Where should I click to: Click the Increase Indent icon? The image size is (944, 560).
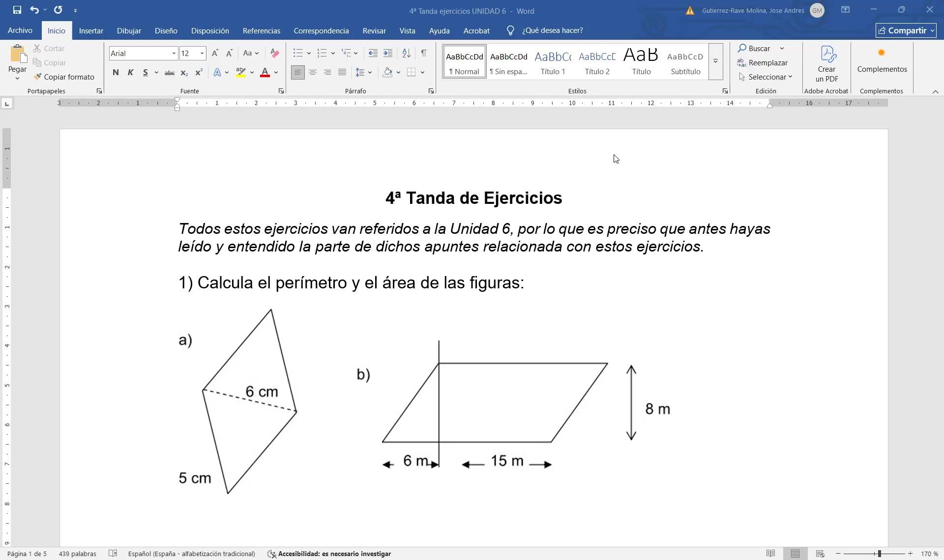(x=388, y=53)
